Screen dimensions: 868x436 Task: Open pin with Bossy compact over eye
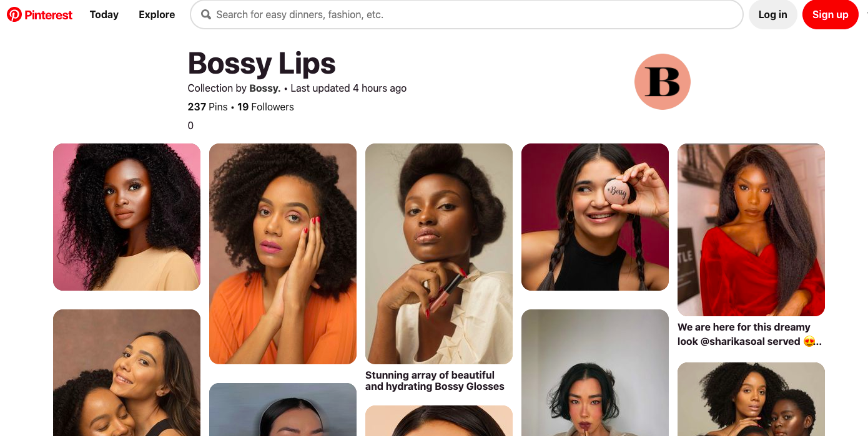click(x=595, y=217)
